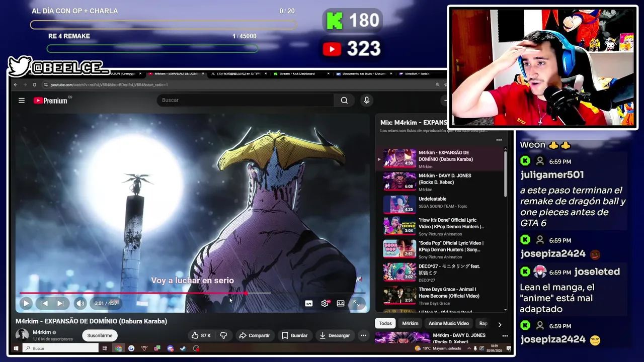Seek on the red video progress bar
This screenshot has height=362, width=644.
coord(193,293)
